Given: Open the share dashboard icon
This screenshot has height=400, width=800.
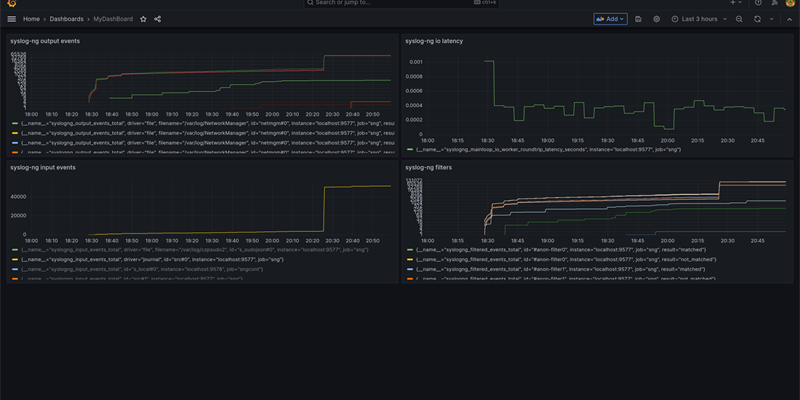Looking at the screenshot, I should point(158,19).
